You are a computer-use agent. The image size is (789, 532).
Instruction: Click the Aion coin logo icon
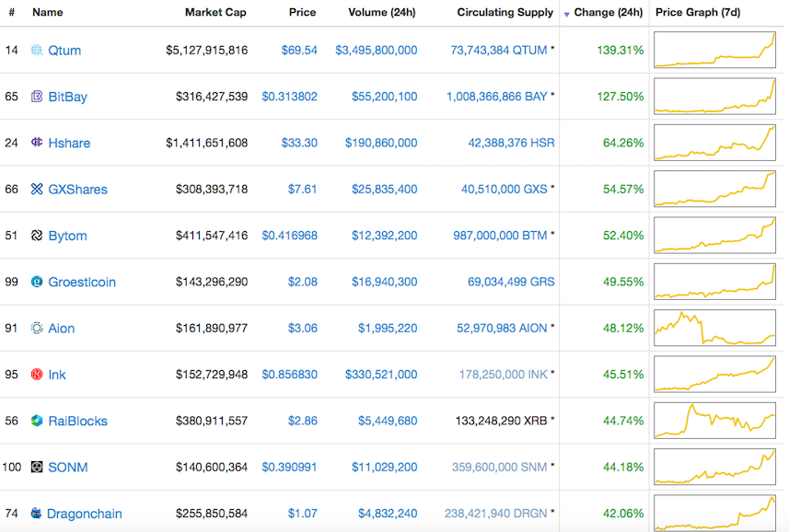tap(37, 328)
